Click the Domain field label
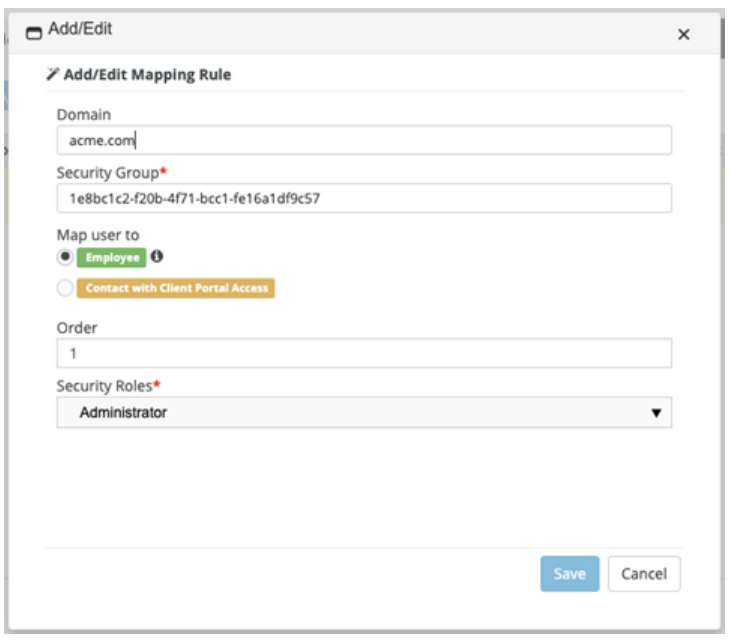 (x=84, y=115)
